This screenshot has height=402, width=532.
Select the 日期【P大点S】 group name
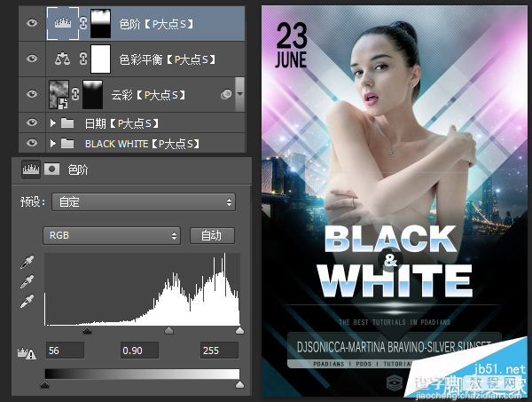click(x=121, y=123)
